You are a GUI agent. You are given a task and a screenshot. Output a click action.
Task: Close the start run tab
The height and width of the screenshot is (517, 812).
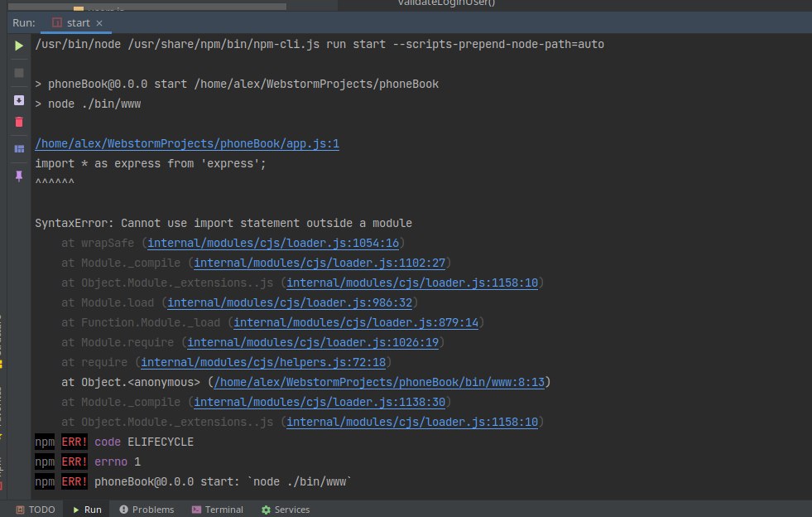pos(98,23)
